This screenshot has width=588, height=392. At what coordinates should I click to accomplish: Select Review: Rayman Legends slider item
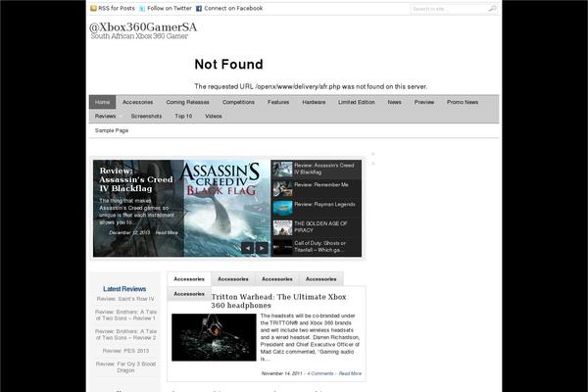click(x=317, y=208)
